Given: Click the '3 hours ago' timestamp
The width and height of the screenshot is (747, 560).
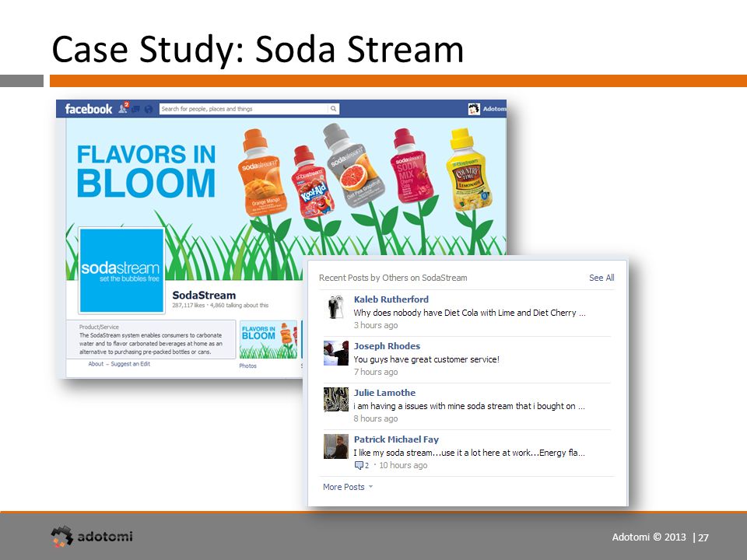Looking at the screenshot, I should click(x=375, y=325).
